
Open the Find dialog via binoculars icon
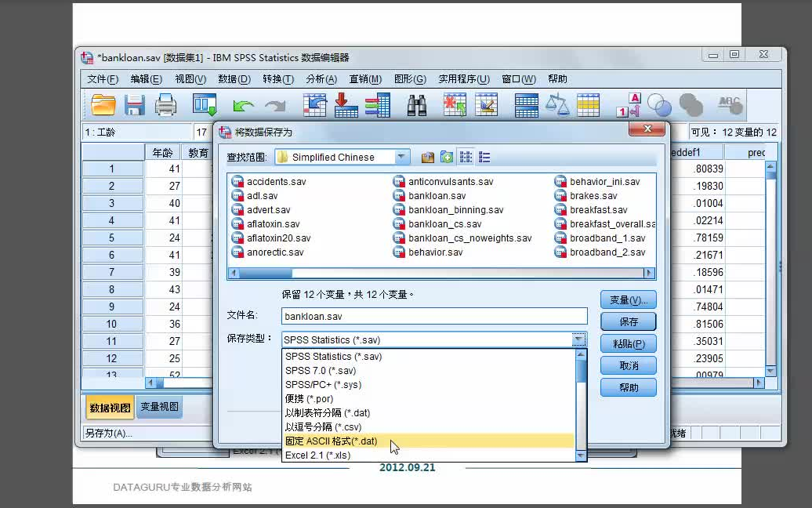pos(415,103)
